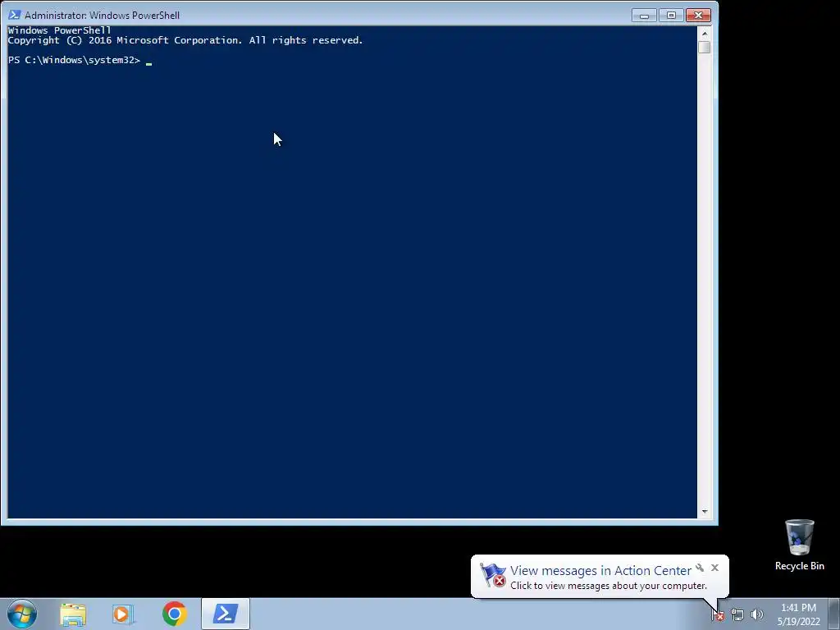The width and height of the screenshot is (840, 630).
Task: Click 'Click to view messages about your computer' text
Action: point(608,586)
